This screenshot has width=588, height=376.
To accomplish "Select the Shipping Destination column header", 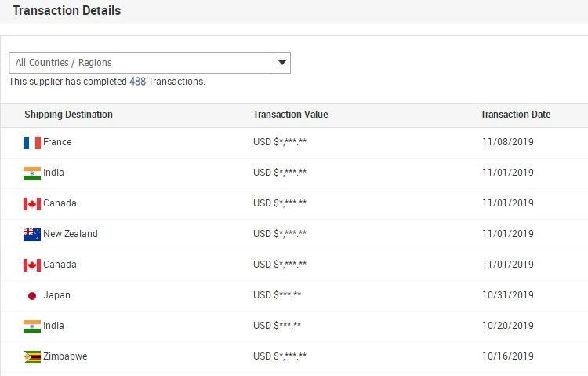I will [68, 115].
